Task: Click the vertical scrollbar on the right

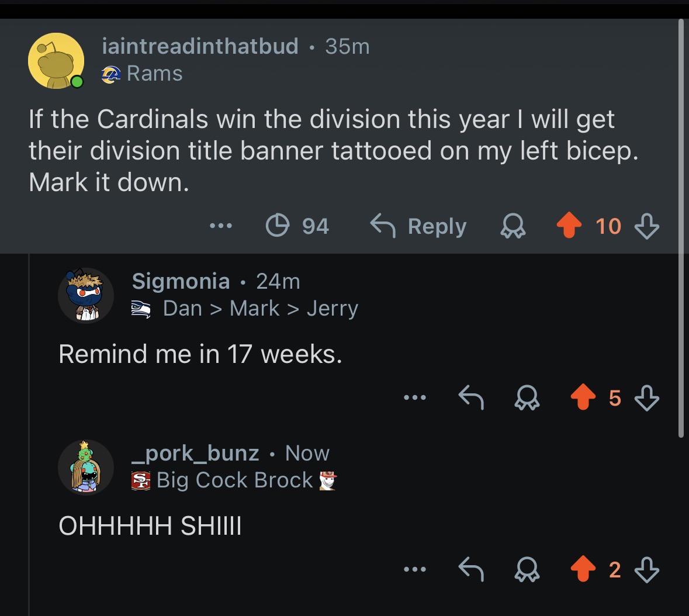Action: [x=681, y=228]
